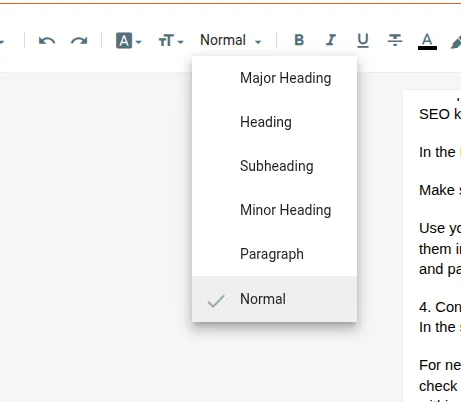The width and height of the screenshot is (461, 402).
Task: Toggle italic formatting
Action: click(x=331, y=40)
